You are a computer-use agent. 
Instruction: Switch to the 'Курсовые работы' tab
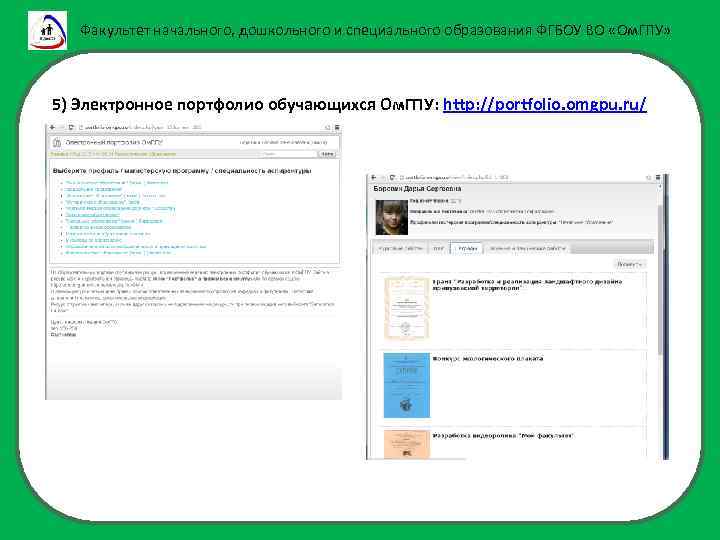400,248
